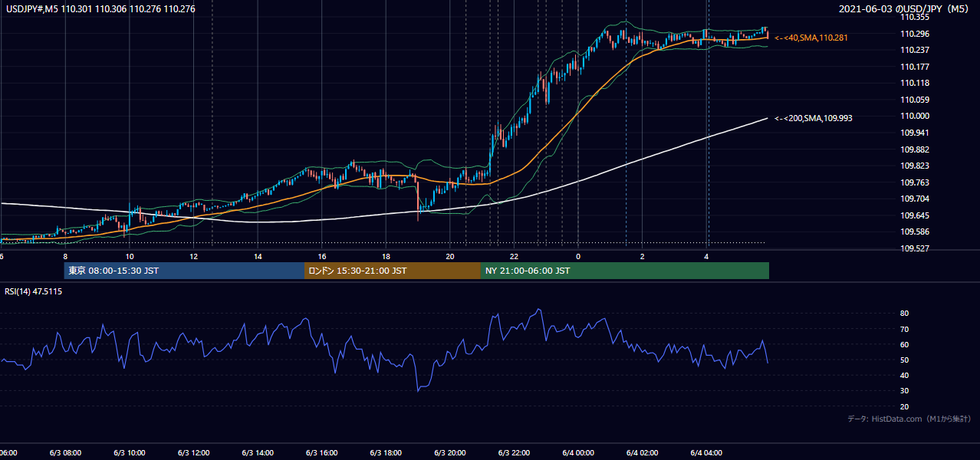Click price scale value 110.237
Viewport: 980px width, 460px height.
click(x=914, y=50)
